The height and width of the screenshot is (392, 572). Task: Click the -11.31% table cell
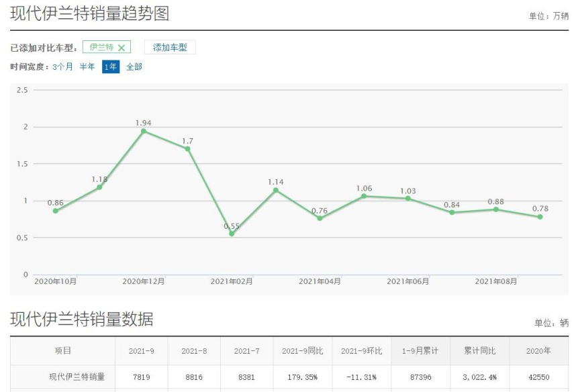[361, 377]
